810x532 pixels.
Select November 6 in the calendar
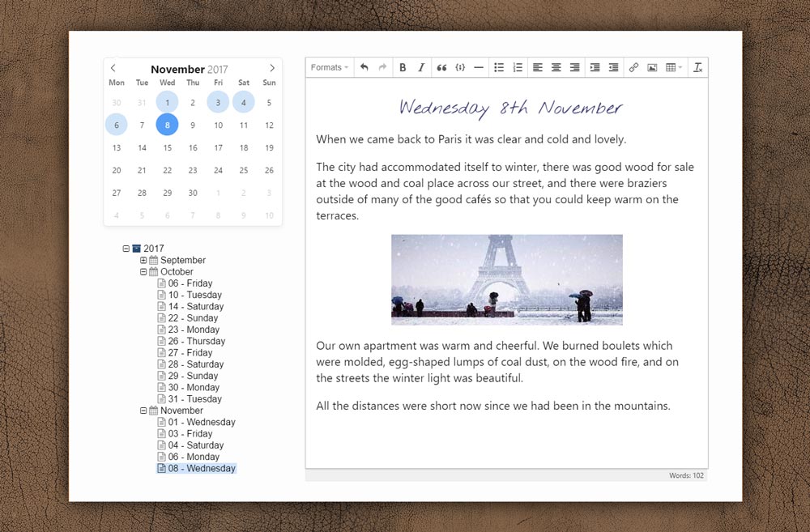[117, 125]
